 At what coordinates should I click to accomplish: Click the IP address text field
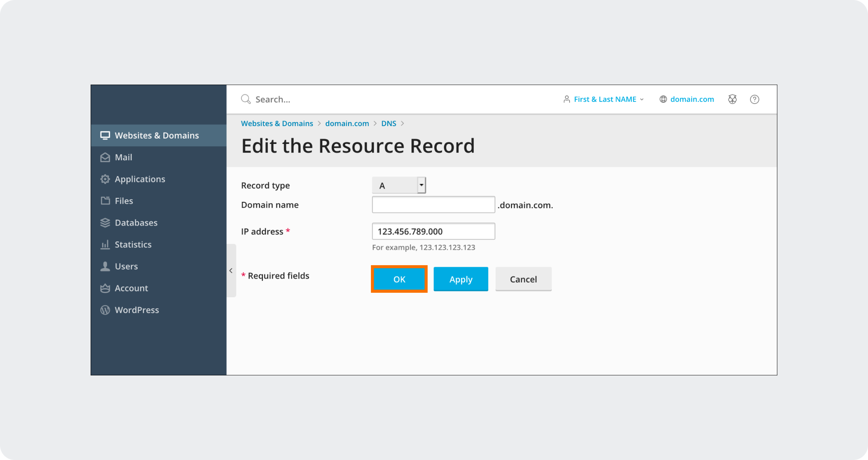433,231
